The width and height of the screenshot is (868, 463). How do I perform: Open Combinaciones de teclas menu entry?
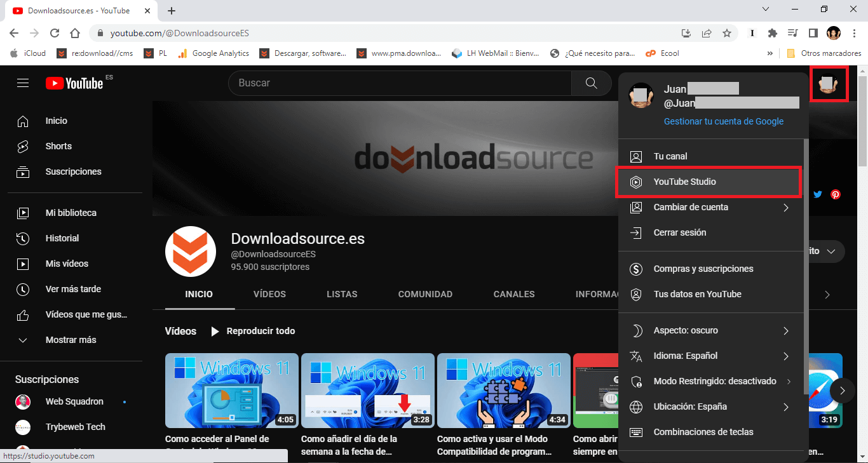(711, 432)
